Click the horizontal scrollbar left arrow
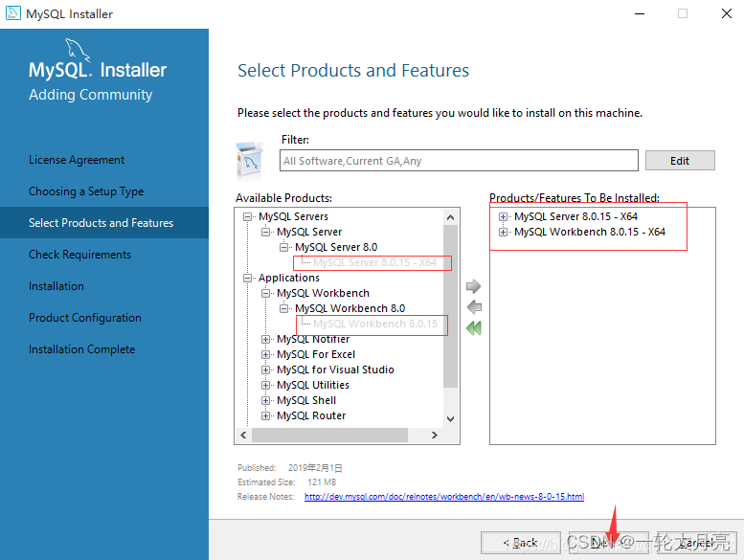 click(243, 435)
